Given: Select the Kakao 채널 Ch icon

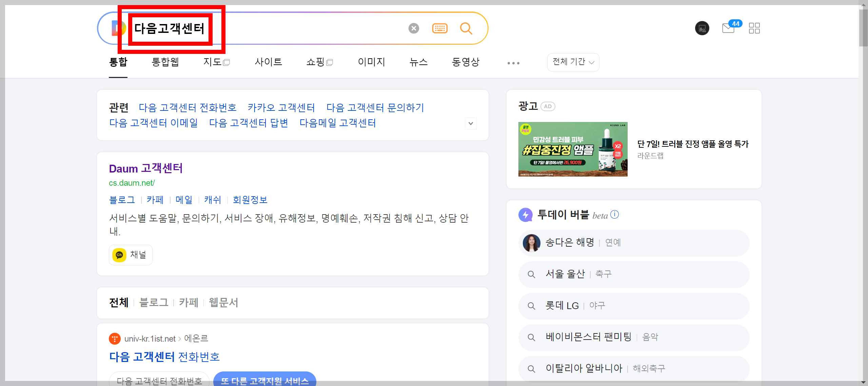Looking at the screenshot, I should tap(119, 255).
